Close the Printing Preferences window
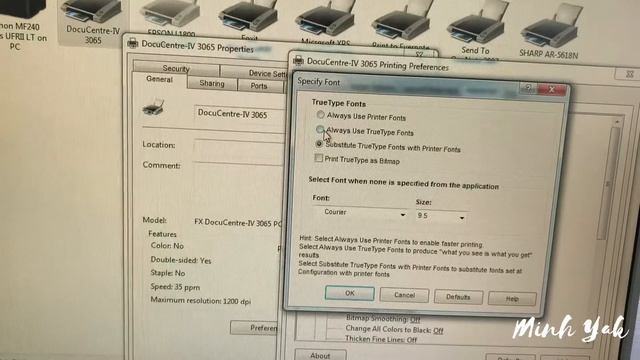 629,74
